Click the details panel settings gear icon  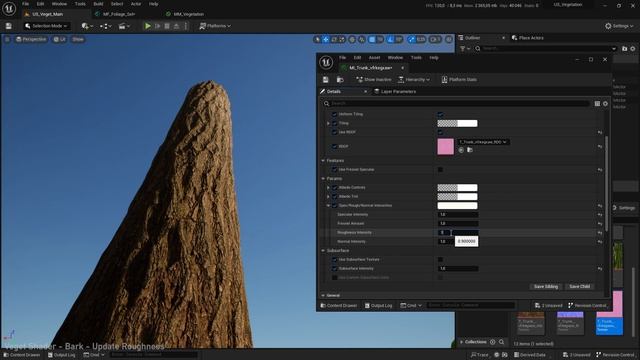click(605, 104)
